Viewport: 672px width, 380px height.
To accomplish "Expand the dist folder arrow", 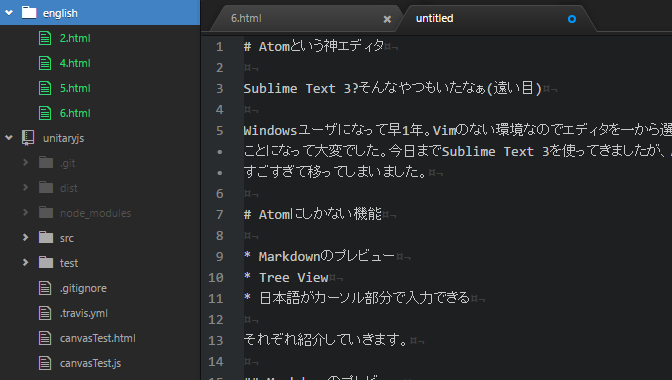I will click(x=25, y=188).
